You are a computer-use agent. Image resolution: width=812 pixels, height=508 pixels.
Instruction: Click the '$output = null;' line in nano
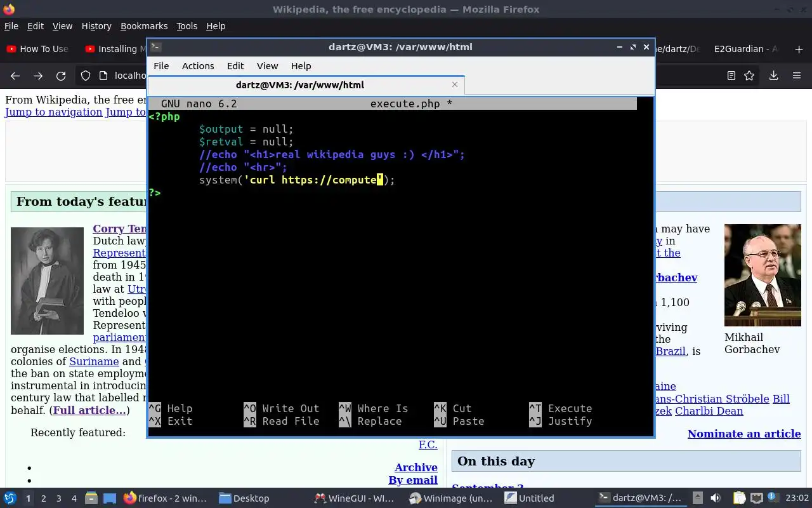tap(246, 129)
